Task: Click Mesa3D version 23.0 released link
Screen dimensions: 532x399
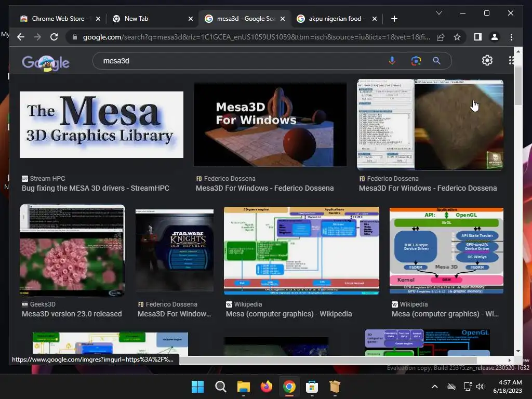Action: (72, 314)
